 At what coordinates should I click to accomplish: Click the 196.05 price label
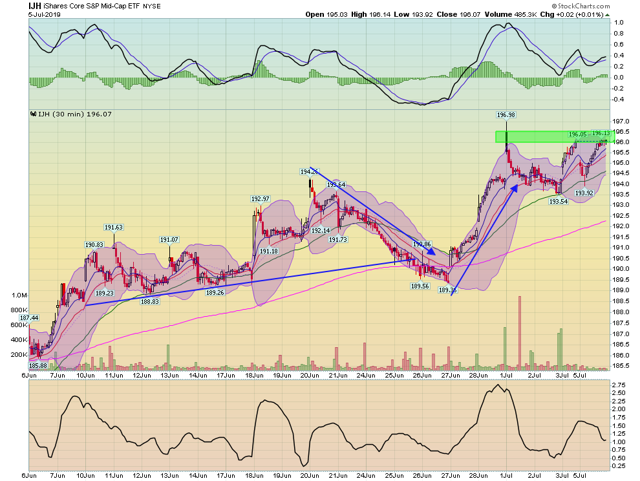coord(577,134)
